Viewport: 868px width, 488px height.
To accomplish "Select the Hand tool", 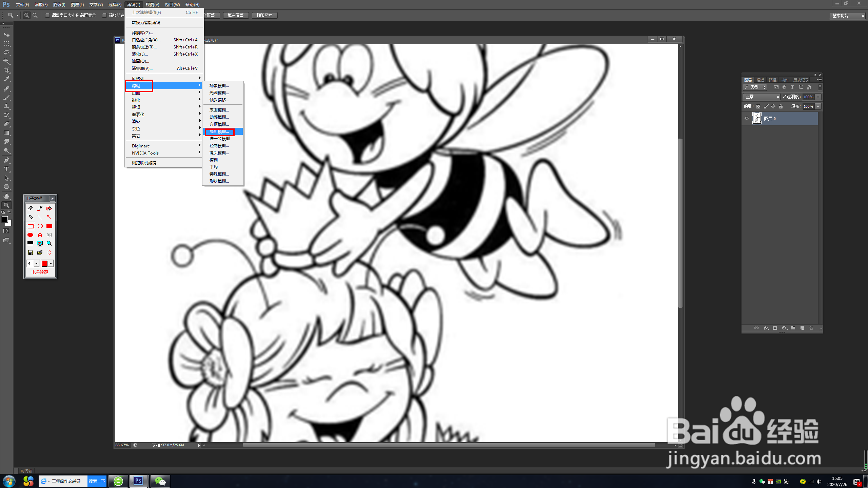I will tap(6, 197).
